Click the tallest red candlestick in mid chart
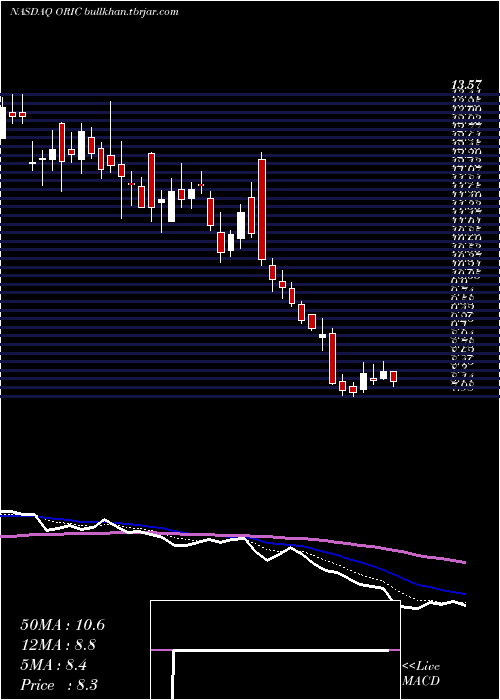Screen dimensions: 500x700 (262, 209)
